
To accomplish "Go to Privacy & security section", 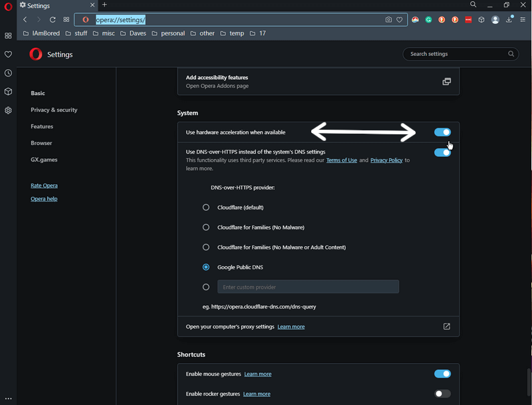I will 54,110.
